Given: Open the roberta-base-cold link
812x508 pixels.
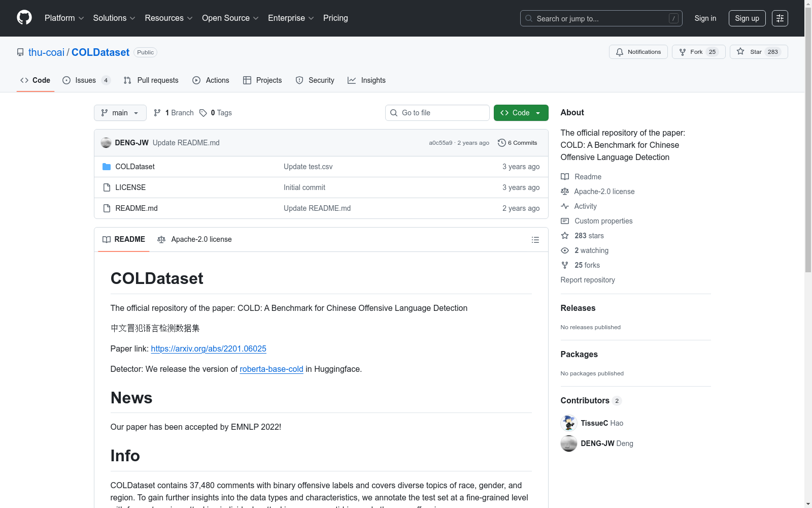Looking at the screenshot, I should pos(272,369).
